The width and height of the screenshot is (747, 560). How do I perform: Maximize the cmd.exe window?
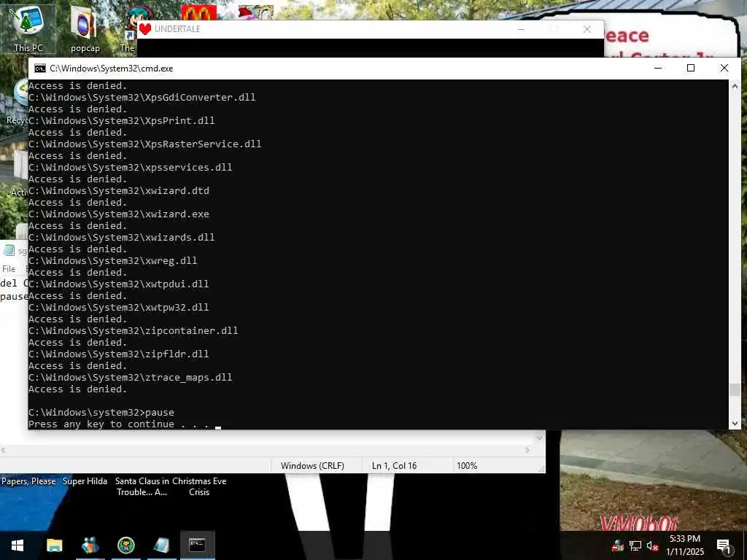[x=691, y=68]
